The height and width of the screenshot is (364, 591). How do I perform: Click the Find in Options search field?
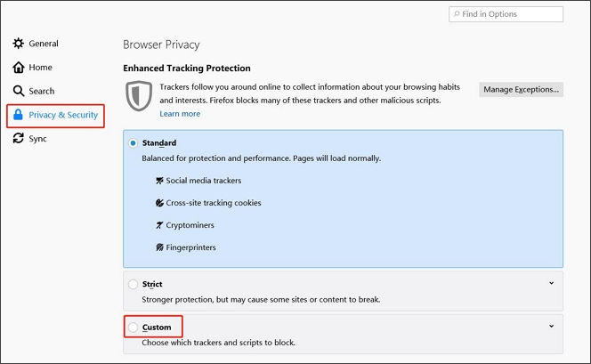coord(506,14)
